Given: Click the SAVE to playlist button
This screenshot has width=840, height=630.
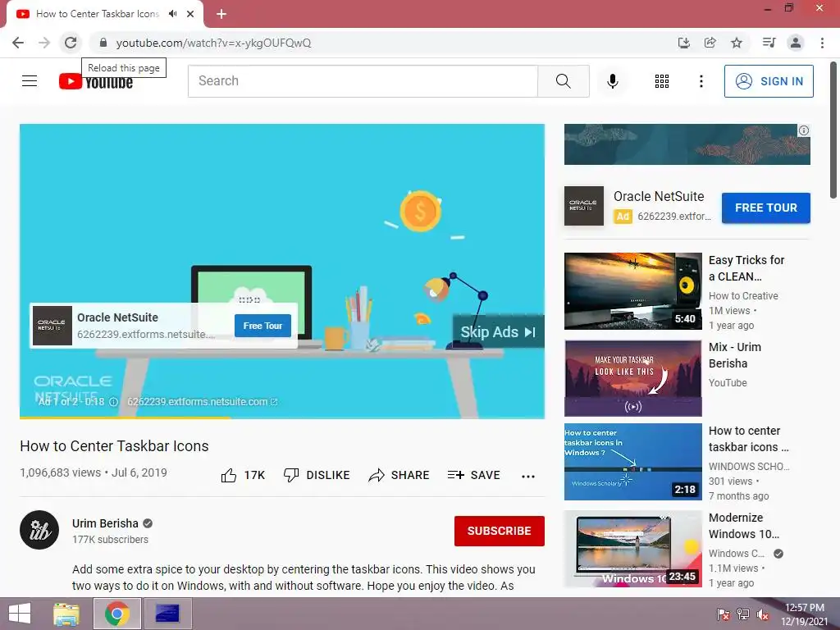Looking at the screenshot, I should tap(474, 475).
